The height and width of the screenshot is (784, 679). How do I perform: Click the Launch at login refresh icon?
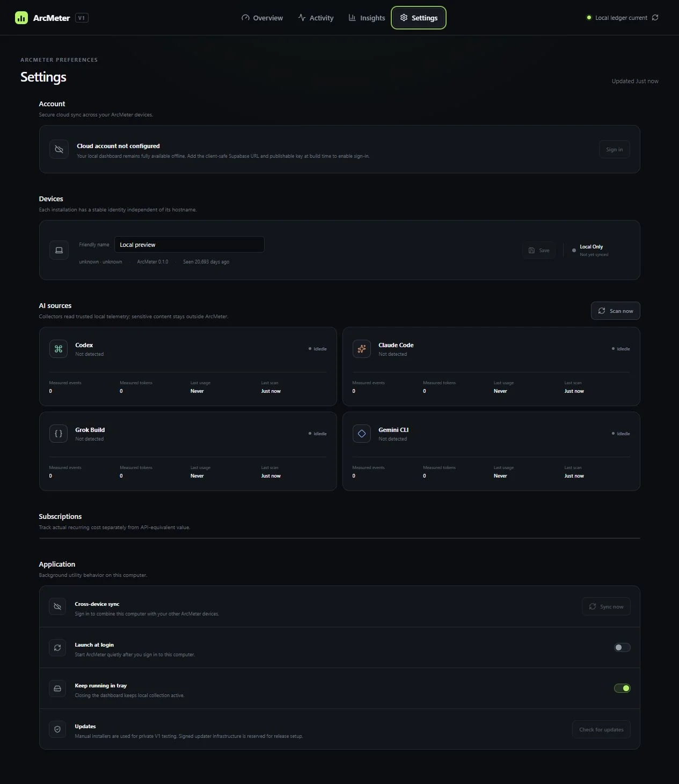[57, 647]
